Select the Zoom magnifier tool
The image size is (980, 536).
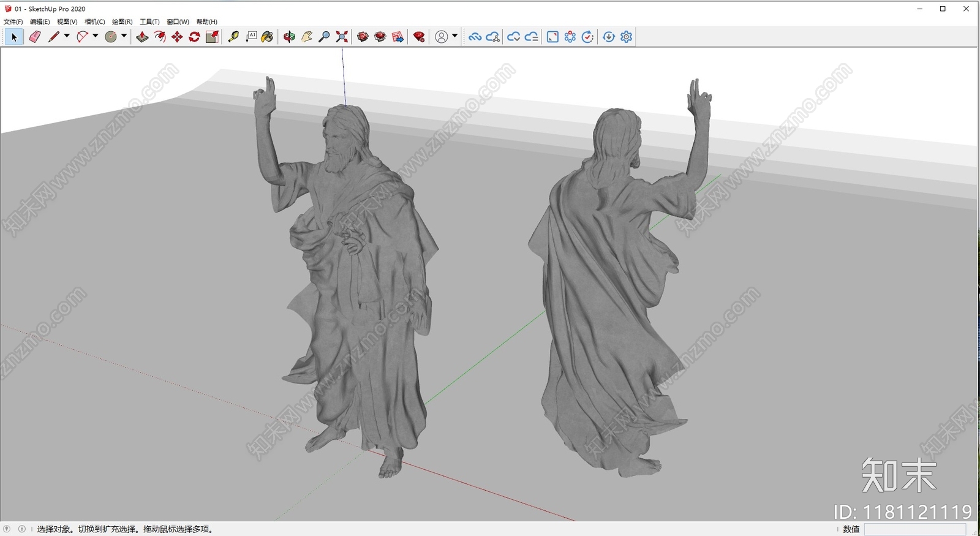(324, 37)
